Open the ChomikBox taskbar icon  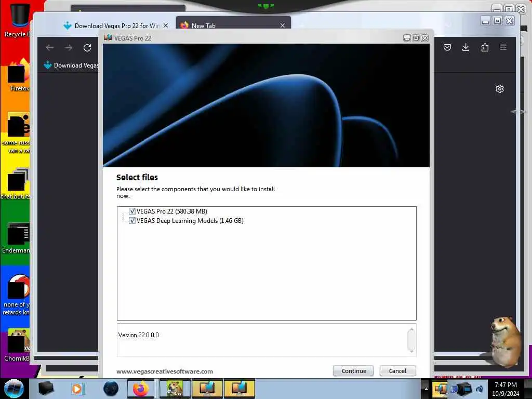tap(175, 389)
